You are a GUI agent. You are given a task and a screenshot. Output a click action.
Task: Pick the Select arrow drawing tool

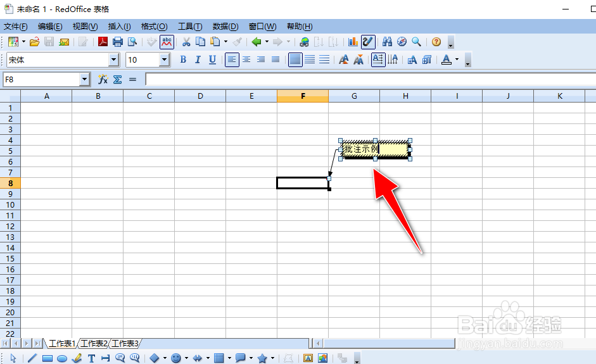(x=13, y=358)
